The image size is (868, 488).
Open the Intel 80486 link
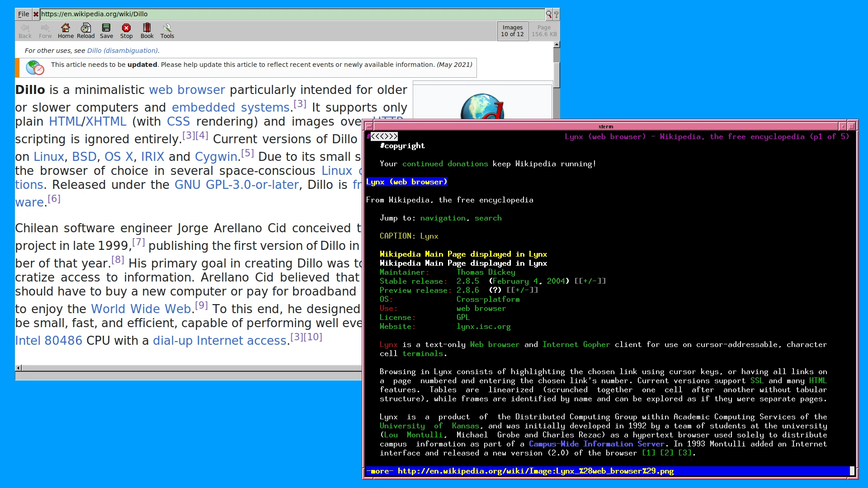pos(49,341)
